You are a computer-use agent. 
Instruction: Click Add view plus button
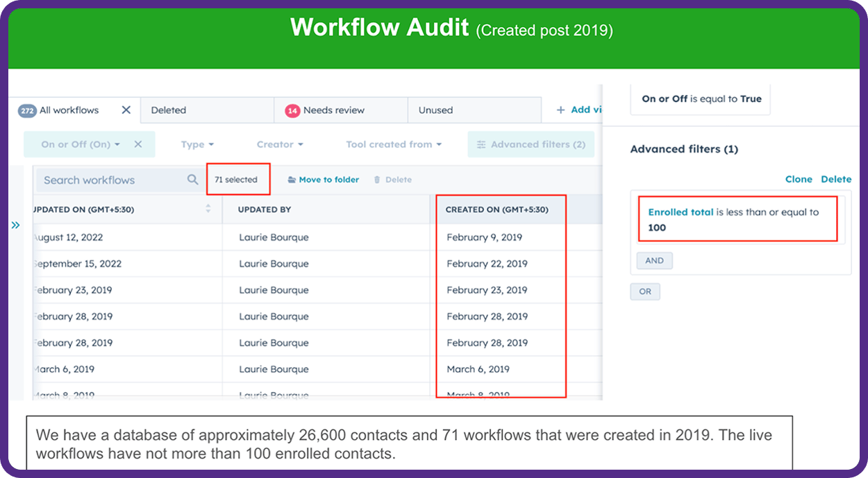click(578, 110)
